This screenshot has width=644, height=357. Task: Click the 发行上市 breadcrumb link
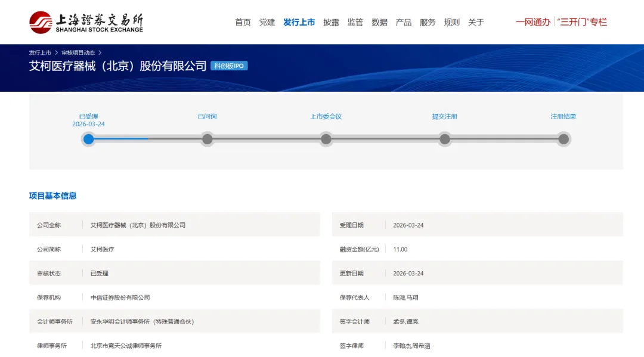pos(40,52)
